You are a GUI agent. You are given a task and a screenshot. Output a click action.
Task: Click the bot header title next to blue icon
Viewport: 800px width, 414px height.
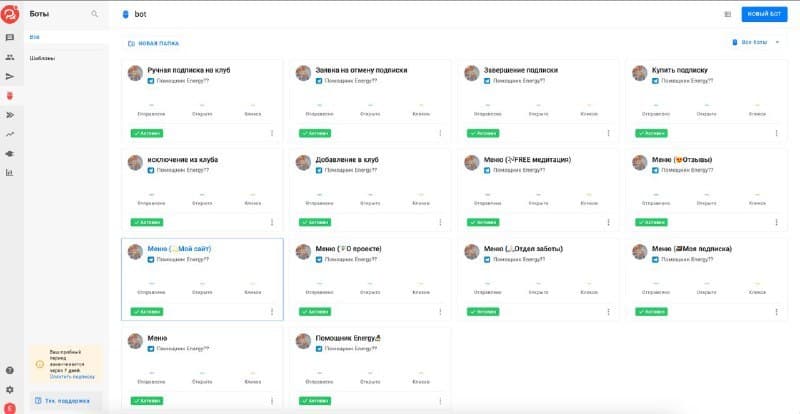tap(140, 14)
